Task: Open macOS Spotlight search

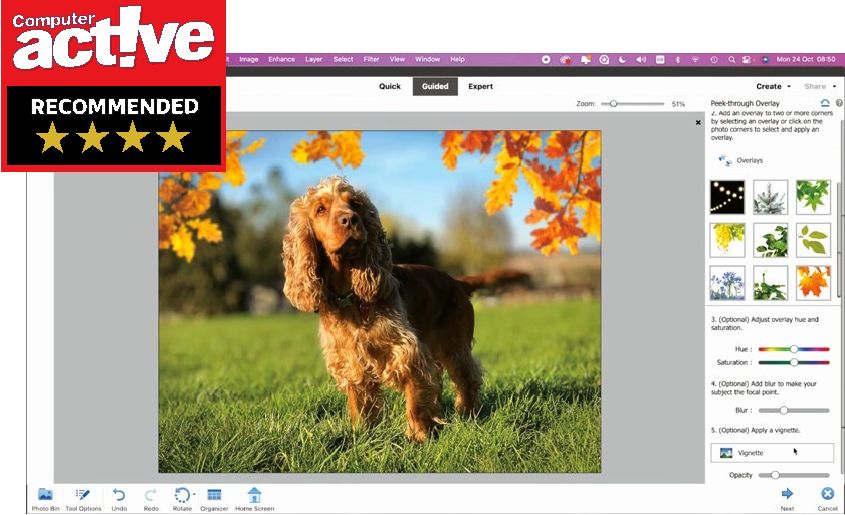Action: click(x=731, y=60)
